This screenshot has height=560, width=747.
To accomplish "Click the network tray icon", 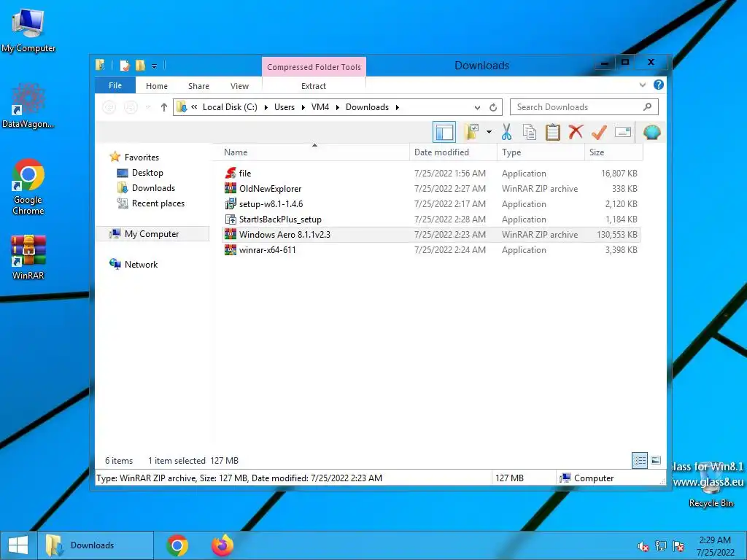I will coord(661,545).
